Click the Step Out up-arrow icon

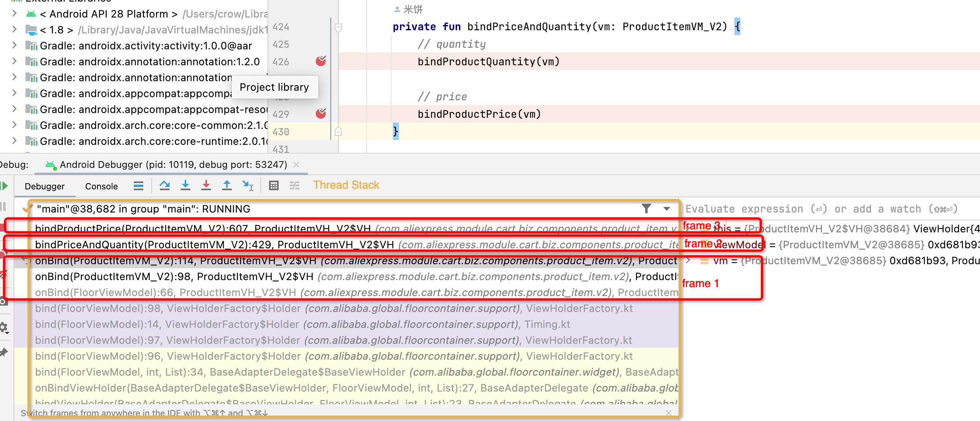227,185
